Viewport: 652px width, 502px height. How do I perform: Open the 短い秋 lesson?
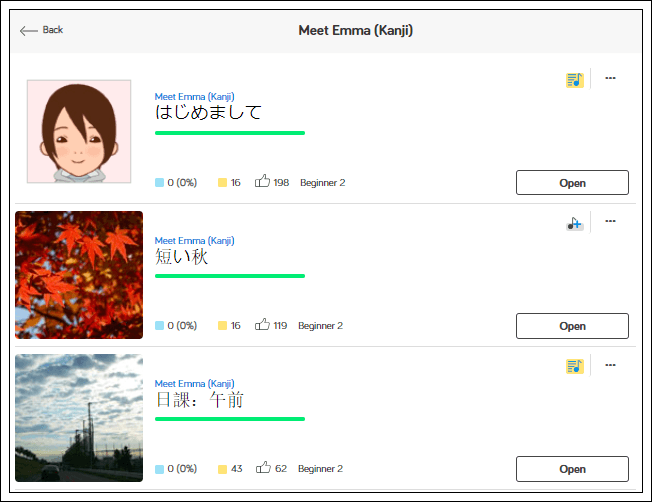click(572, 326)
